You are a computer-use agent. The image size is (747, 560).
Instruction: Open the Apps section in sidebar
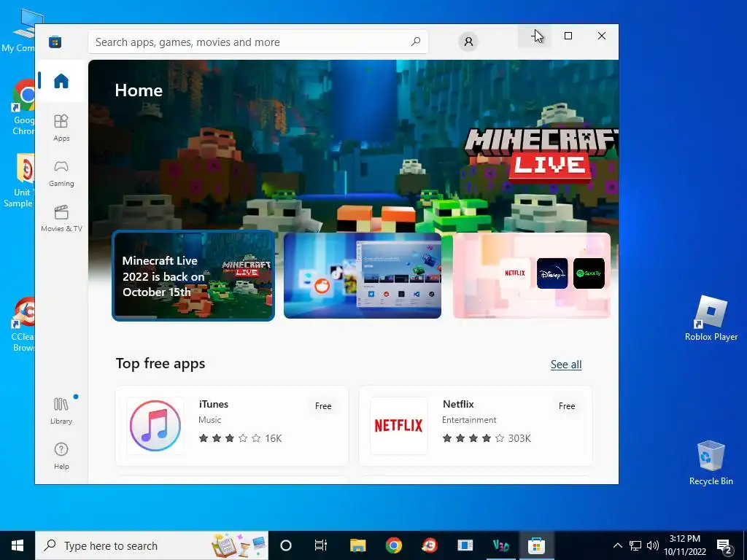[61, 128]
